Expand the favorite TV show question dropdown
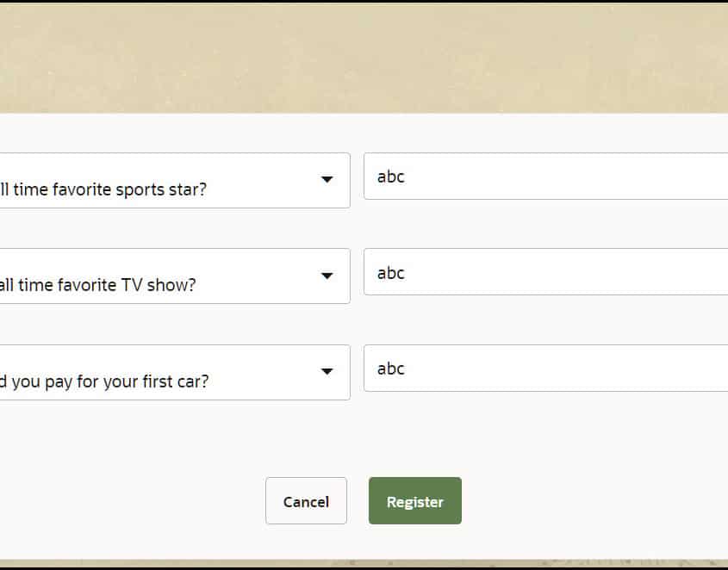Image resolution: width=728 pixels, height=570 pixels. point(327,276)
